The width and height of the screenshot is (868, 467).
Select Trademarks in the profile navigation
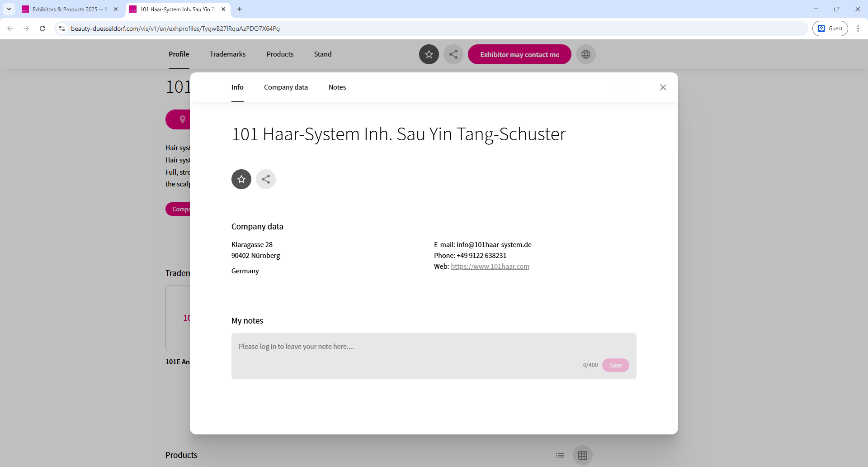[x=227, y=54]
